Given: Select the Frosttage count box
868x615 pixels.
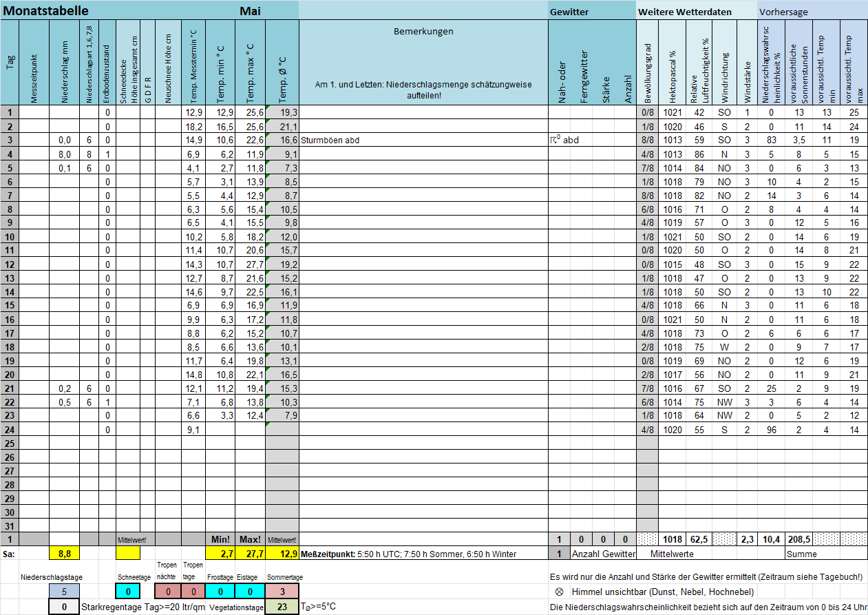Looking at the screenshot, I should click(x=220, y=591).
